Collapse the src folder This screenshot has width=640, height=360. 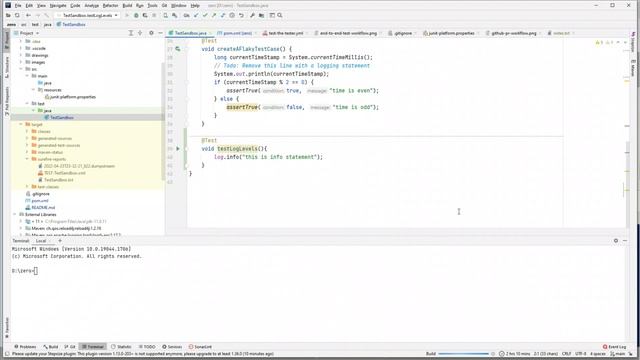tap(21, 69)
